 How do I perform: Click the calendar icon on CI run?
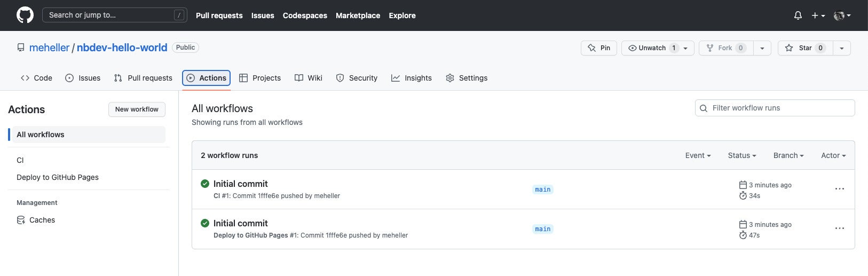click(743, 185)
